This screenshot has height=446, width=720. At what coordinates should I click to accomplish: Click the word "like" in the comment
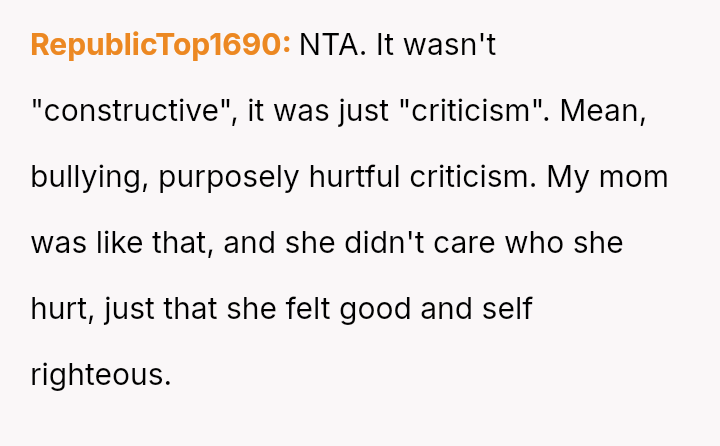pyautogui.click(x=113, y=244)
